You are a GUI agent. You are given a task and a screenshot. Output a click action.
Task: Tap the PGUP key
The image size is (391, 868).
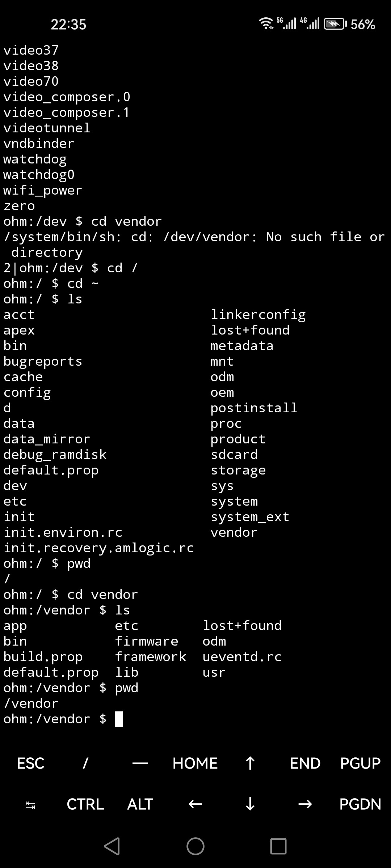(x=360, y=763)
